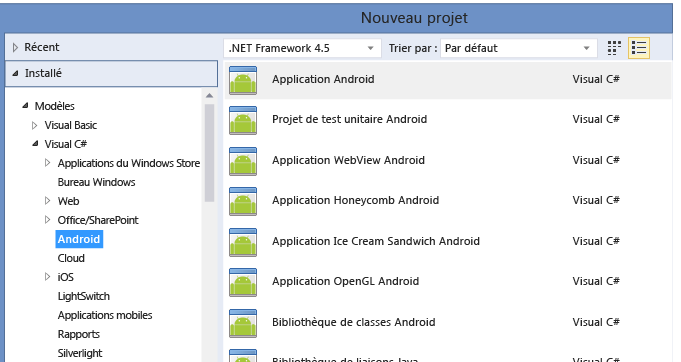This screenshot has height=362, width=681.
Task: Select the iOS category
Action: click(x=66, y=277)
